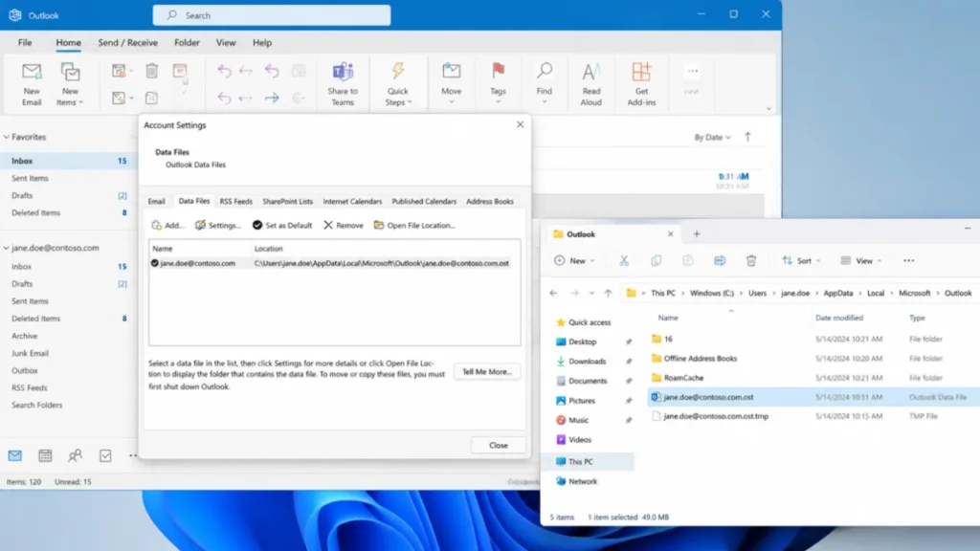Open New Items in Outlook ribbon

coord(70,84)
